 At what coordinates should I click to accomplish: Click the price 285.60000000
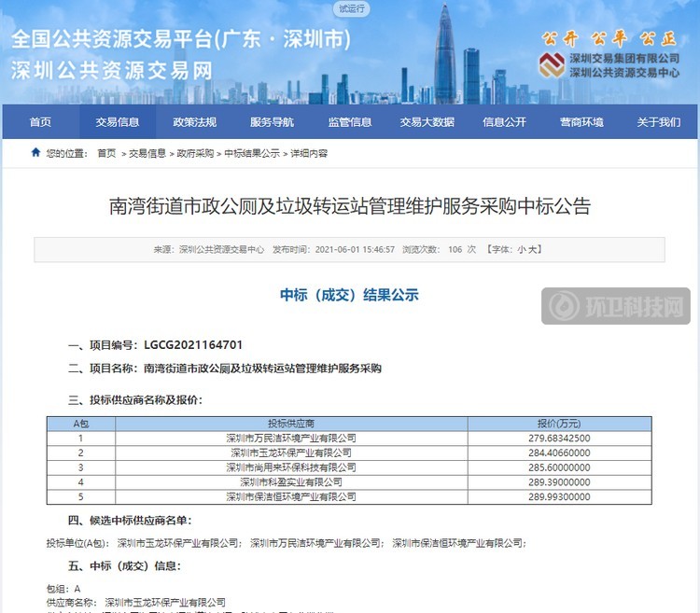click(559, 467)
